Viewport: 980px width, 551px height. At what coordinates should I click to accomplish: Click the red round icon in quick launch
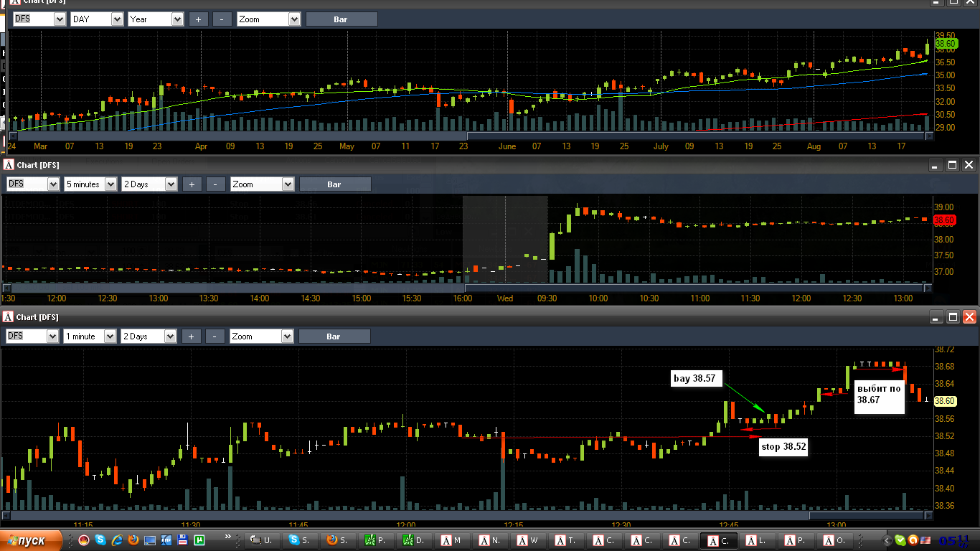[84, 540]
